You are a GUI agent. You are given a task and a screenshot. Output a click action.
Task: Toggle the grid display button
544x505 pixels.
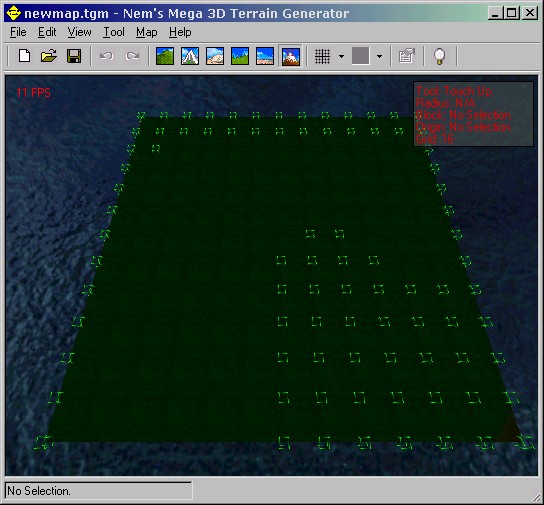tap(322, 56)
